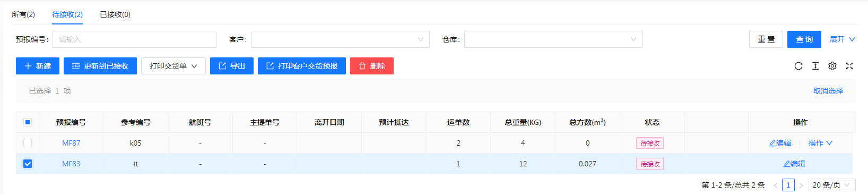Click the 待接收 status tag in MF87 row

click(650, 143)
